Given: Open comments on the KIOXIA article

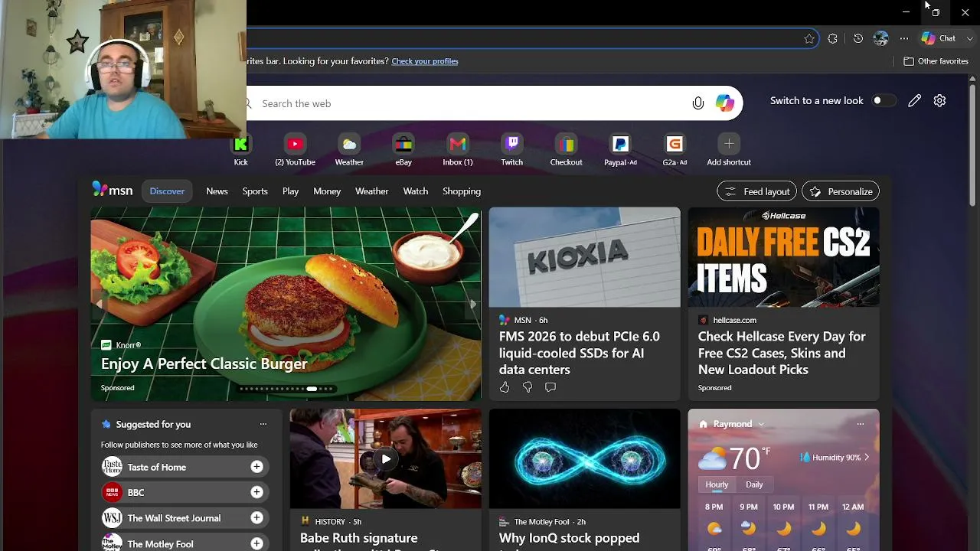Looking at the screenshot, I should point(550,387).
